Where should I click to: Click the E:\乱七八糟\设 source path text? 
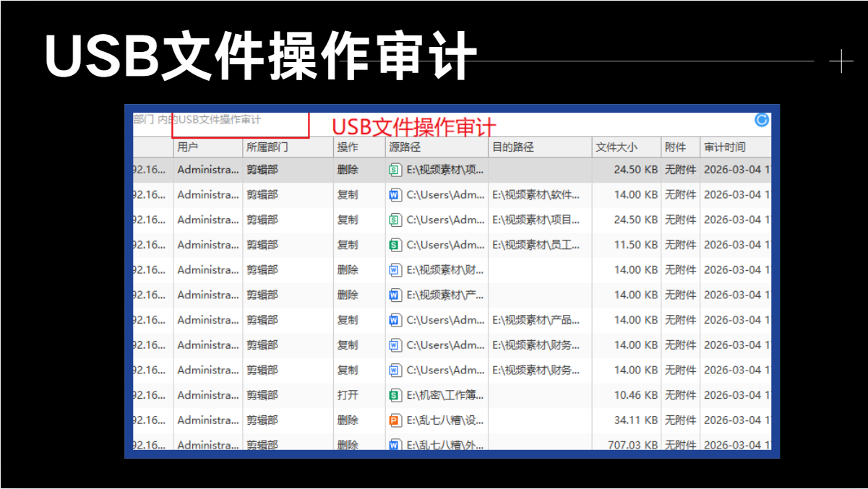(445, 420)
